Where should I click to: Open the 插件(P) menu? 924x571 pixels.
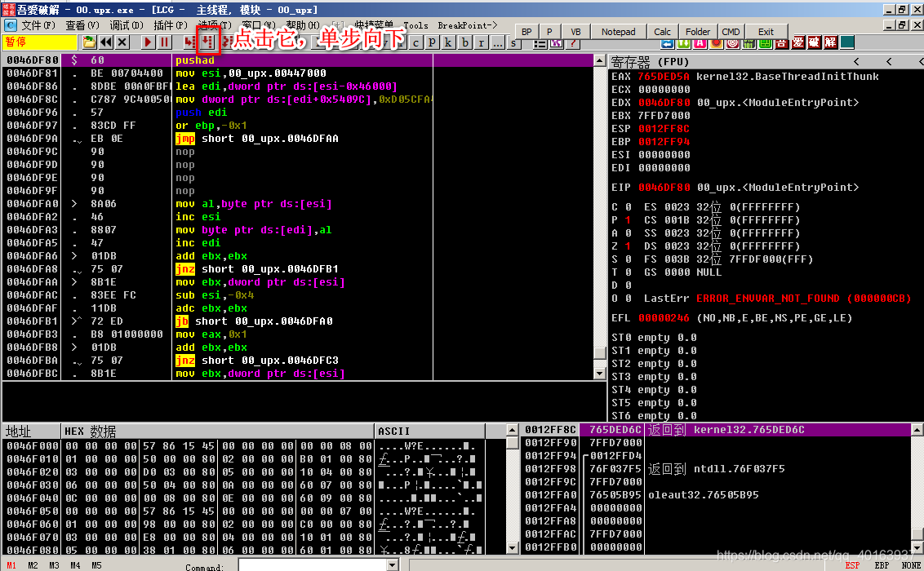coord(171,25)
